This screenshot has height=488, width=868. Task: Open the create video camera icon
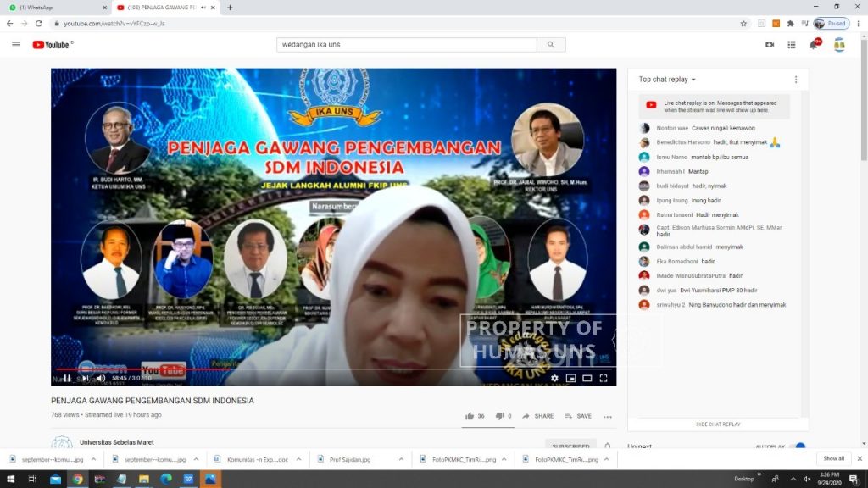pos(770,45)
